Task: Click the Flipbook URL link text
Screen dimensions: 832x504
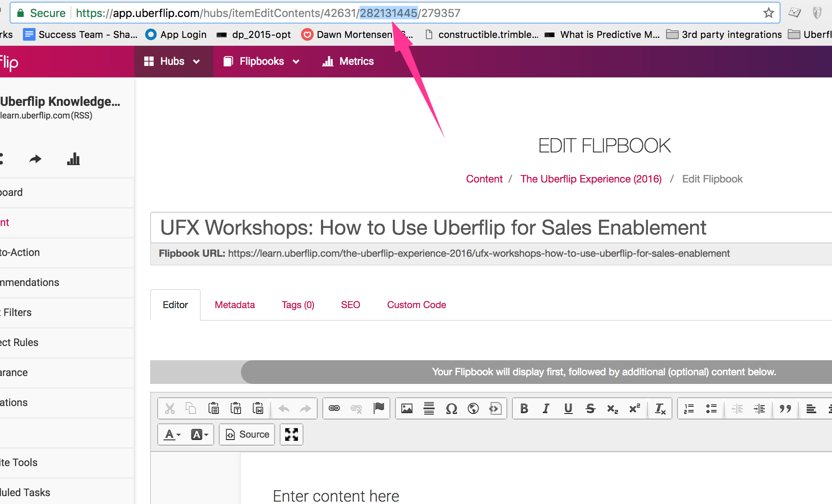Action: coord(479,254)
